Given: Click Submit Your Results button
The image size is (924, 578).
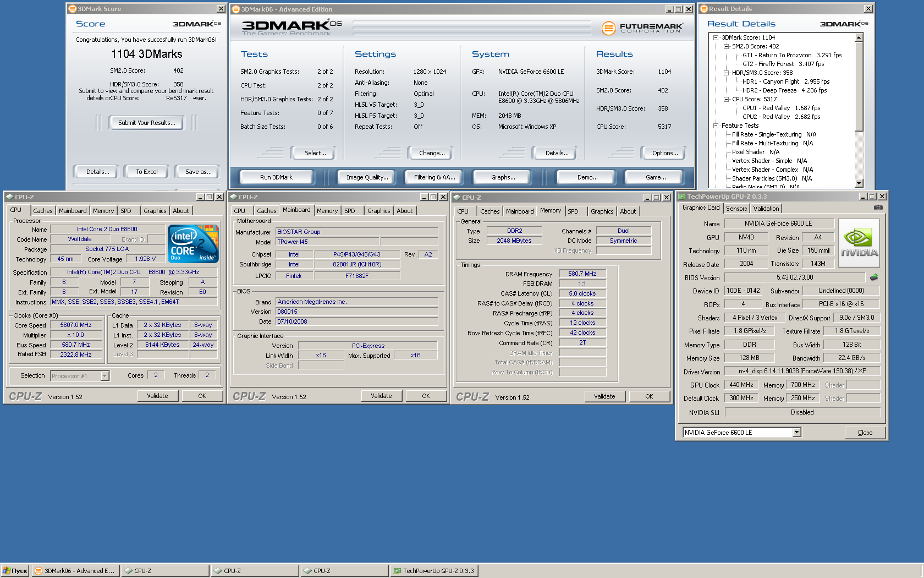Looking at the screenshot, I should 147,123.
